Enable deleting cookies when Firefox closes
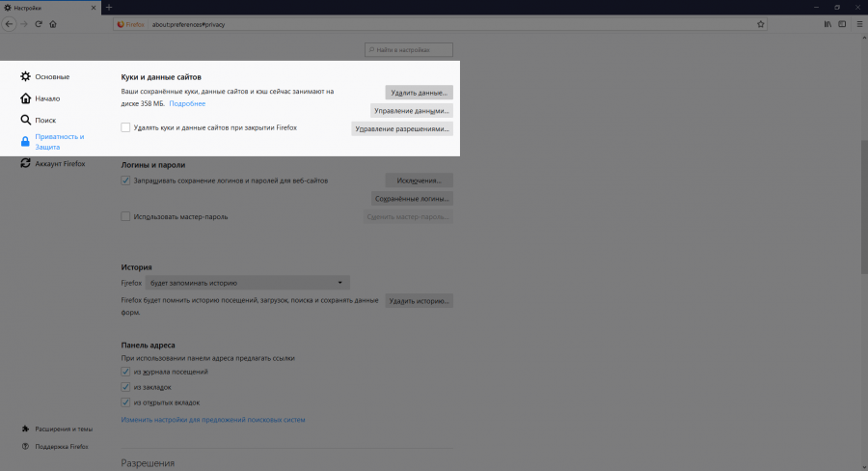868x471 pixels. click(125, 127)
